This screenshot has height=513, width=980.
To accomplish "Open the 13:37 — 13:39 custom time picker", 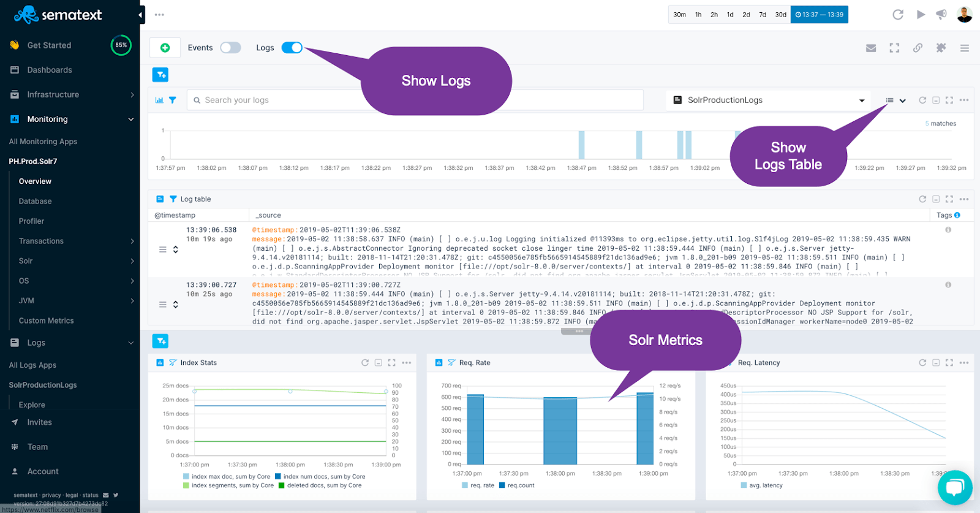I will [x=820, y=15].
